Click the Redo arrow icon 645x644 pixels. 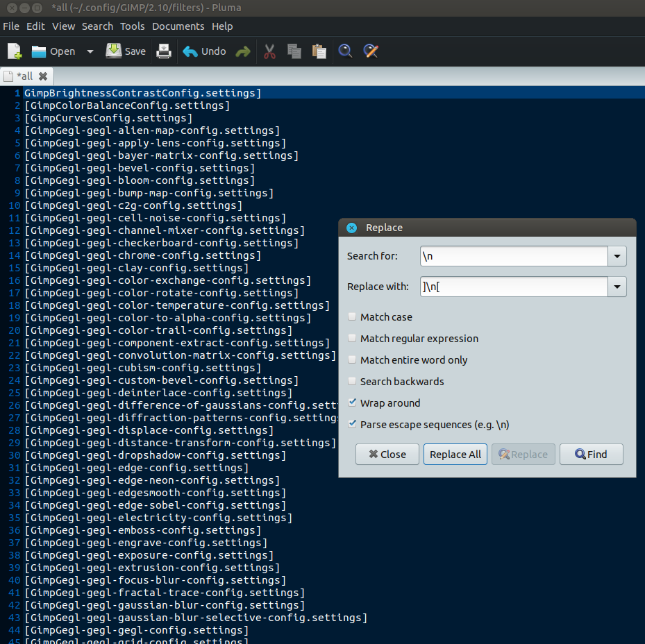[x=242, y=51]
